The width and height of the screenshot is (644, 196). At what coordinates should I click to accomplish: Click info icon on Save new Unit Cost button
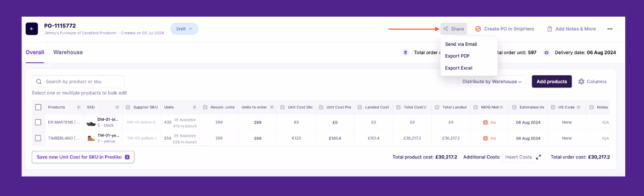pyautogui.click(x=127, y=157)
